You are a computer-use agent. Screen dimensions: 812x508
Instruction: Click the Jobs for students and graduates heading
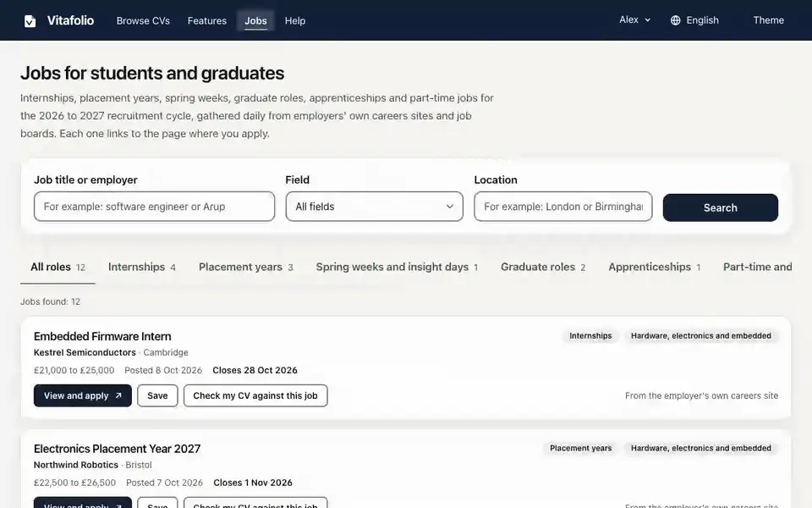pos(152,73)
